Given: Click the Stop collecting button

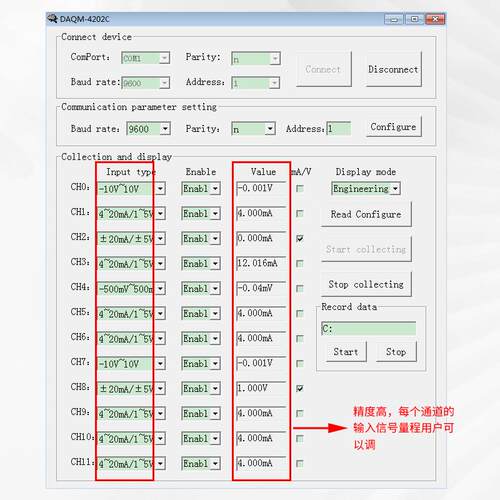Looking at the screenshot, I should click(x=366, y=284).
